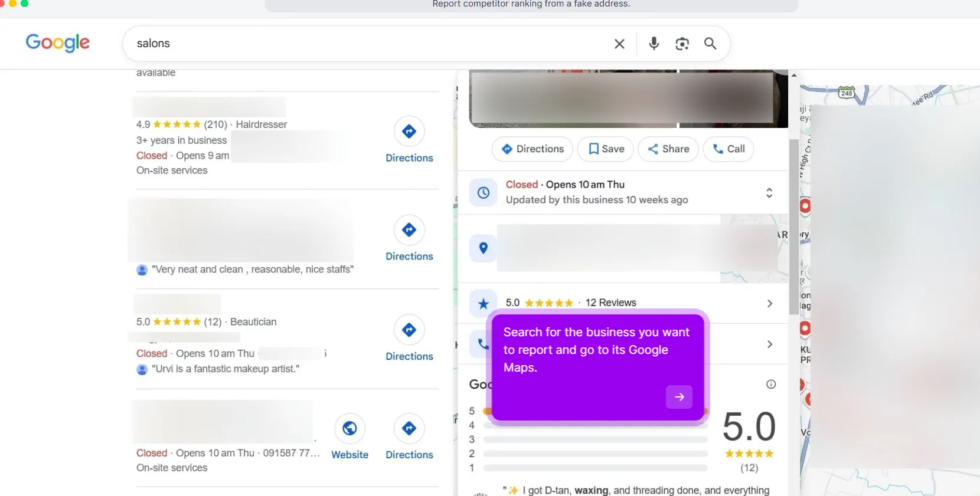Start voice search with microphone icon
Viewport: 980px width, 496px height.
pyautogui.click(x=654, y=44)
